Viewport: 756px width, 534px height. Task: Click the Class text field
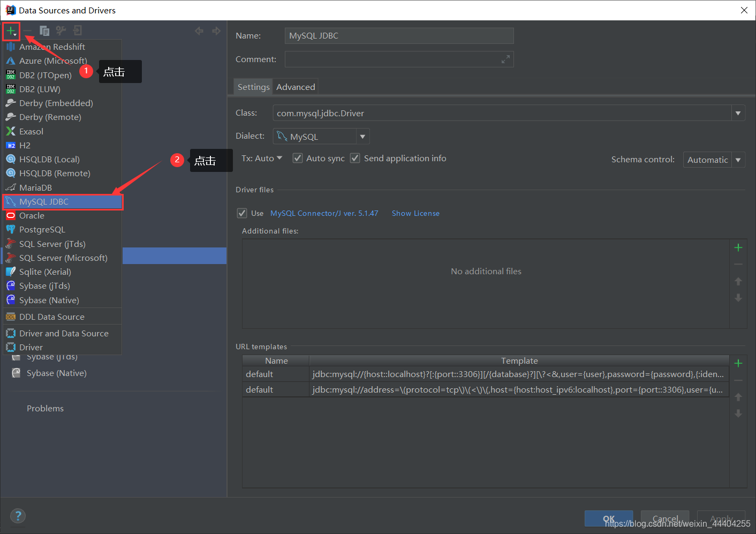pos(502,113)
